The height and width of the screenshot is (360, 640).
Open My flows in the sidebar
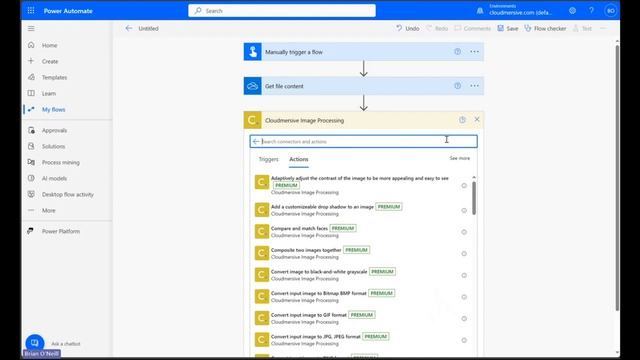pyautogui.click(x=53, y=109)
